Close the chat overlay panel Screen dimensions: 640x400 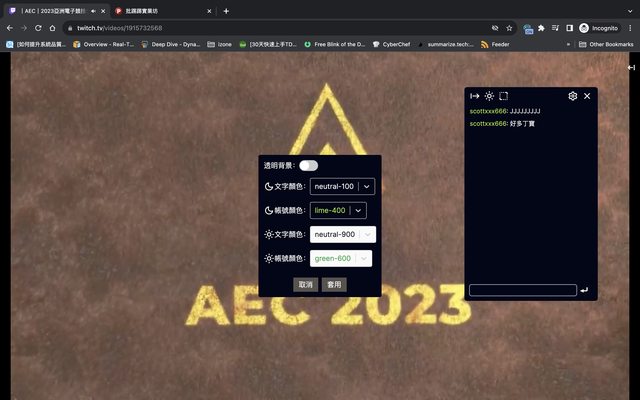[x=587, y=96]
